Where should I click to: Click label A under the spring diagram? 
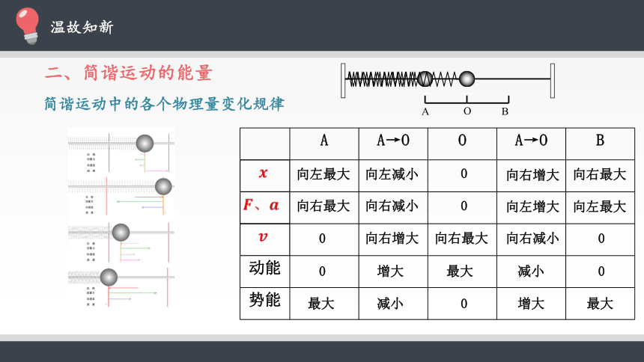coord(425,111)
